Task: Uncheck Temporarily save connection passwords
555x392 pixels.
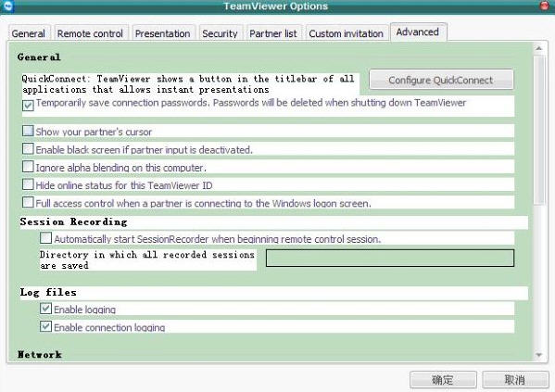Action: [x=28, y=105]
